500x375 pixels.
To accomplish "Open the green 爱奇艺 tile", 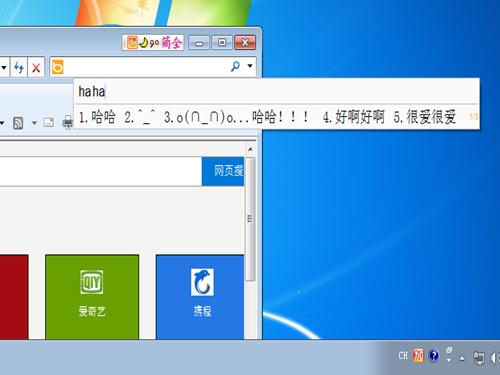I will [x=92, y=297].
